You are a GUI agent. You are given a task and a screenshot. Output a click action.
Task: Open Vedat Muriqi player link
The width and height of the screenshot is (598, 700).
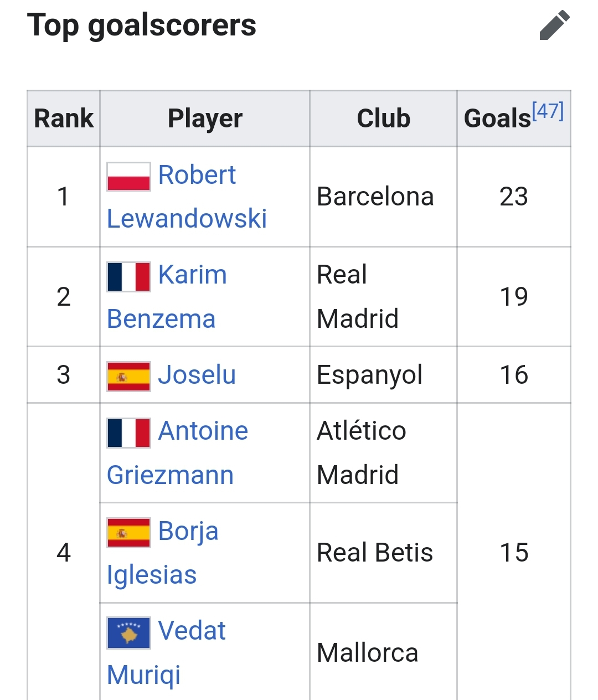coord(166,653)
